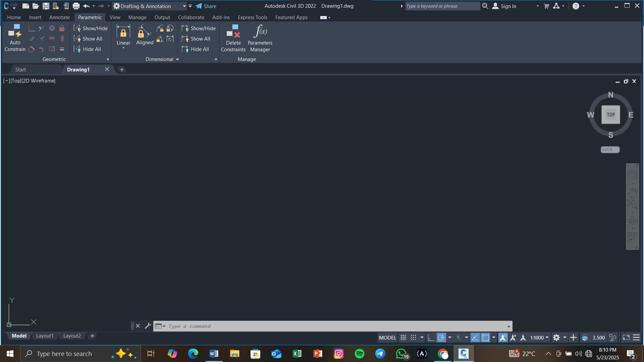The width and height of the screenshot is (644, 362).
Task: Click the Convert dimension to constraint icon
Action: coord(170,39)
